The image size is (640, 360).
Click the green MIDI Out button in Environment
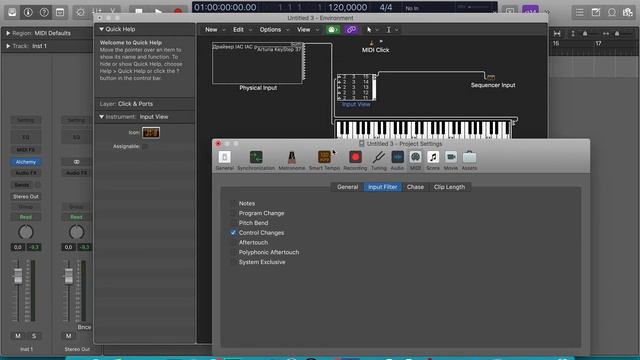click(x=333, y=29)
